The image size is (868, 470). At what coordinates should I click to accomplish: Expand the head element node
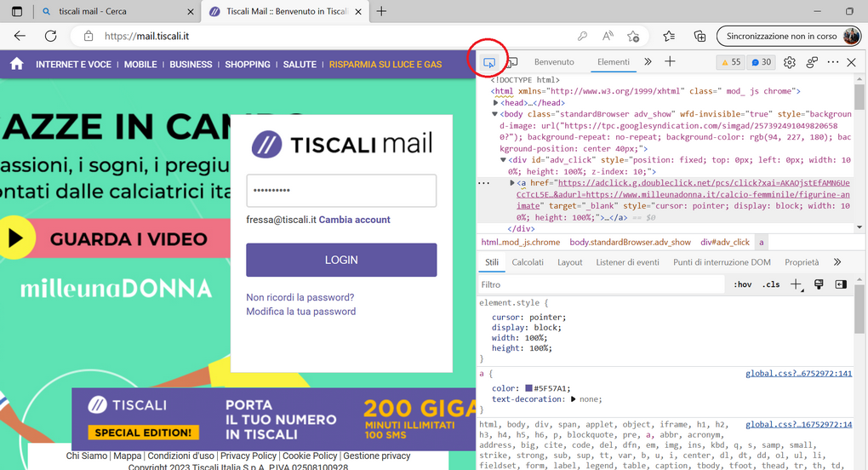495,103
